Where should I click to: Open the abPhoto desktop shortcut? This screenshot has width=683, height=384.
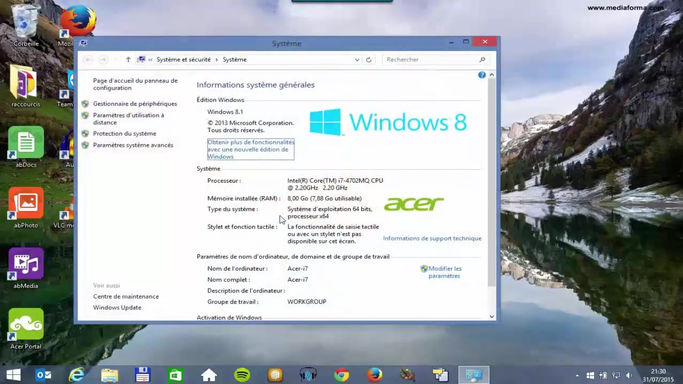26,207
